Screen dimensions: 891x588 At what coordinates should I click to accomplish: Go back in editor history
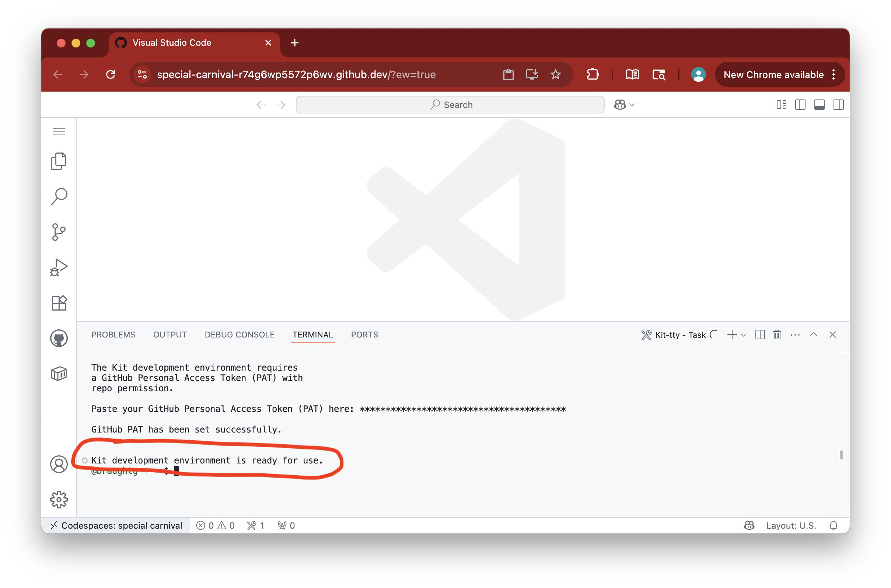(x=261, y=105)
